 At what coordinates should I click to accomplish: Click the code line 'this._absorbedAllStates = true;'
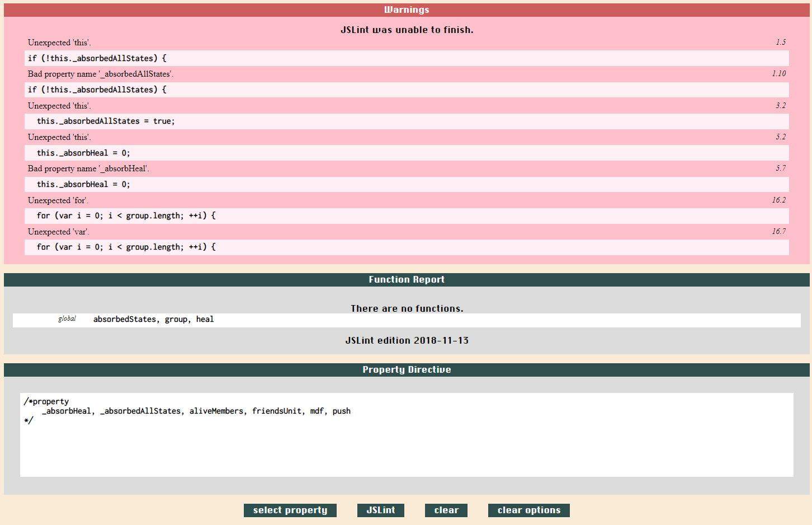point(407,121)
